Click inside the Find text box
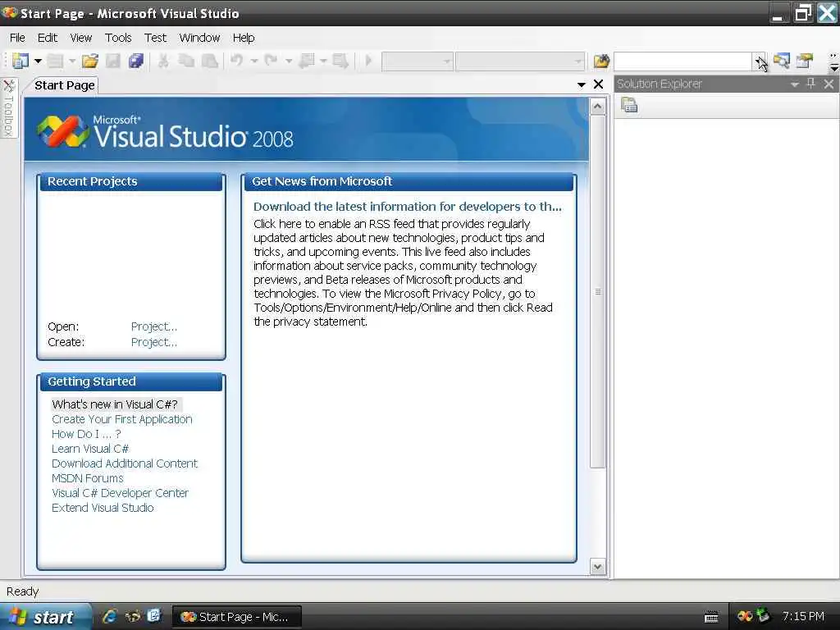 683,61
